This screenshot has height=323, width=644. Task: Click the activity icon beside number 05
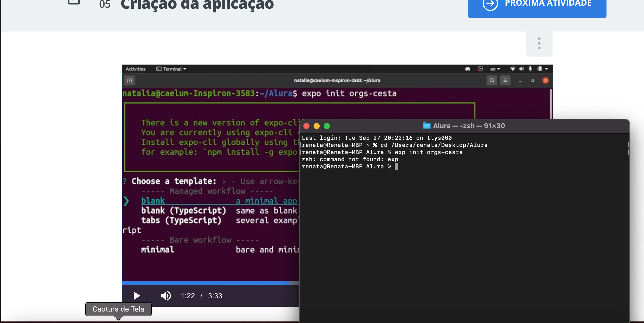click(74, 2)
